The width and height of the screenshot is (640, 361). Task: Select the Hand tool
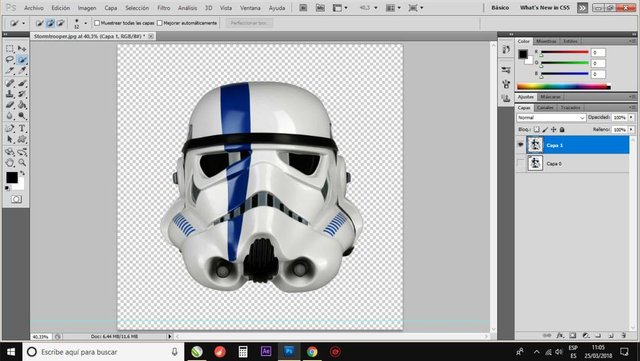click(10, 163)
